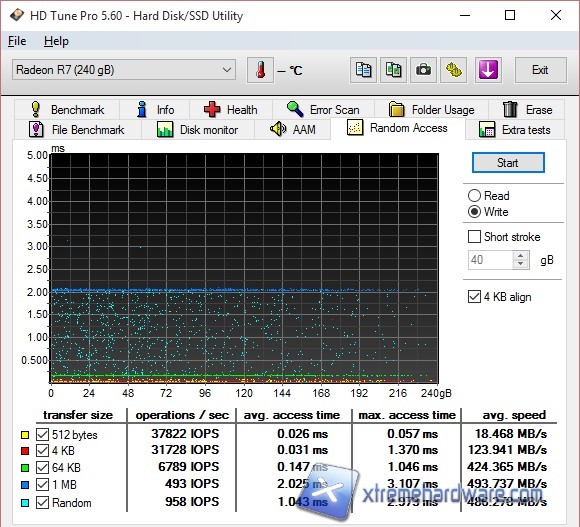Click the operations / sec column header
This screenshot has height=527, width=580.
pos(182,415)
